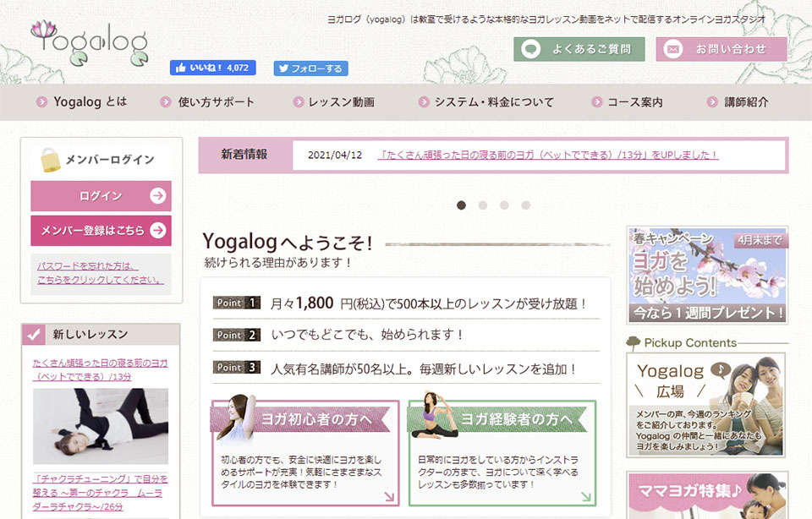Open the 使い方サポート menu item
This screenshot has height=519, width=812.
coord(207,102)
